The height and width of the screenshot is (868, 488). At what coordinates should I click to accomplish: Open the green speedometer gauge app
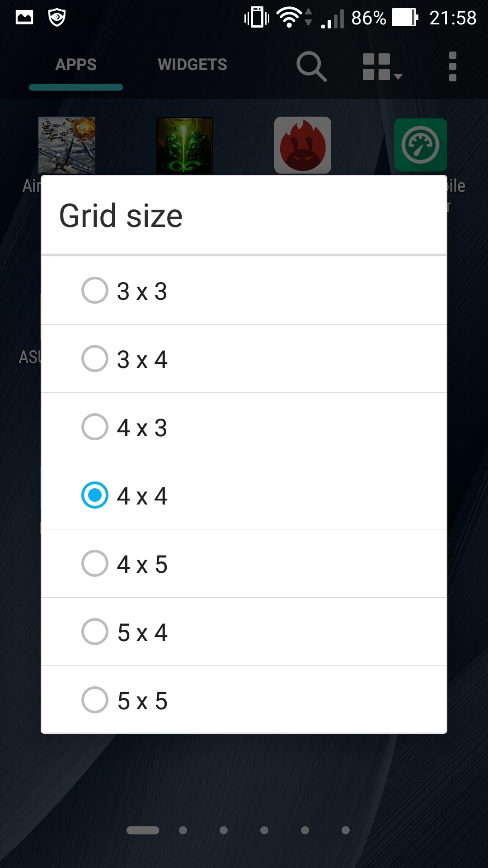click(420, 145)
